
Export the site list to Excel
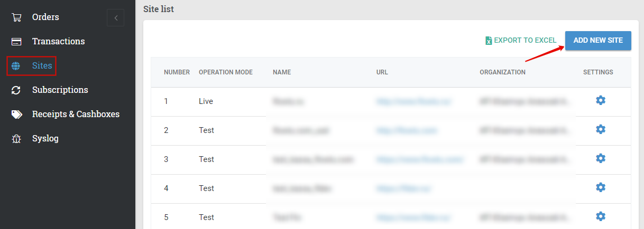tap(521, 41)
